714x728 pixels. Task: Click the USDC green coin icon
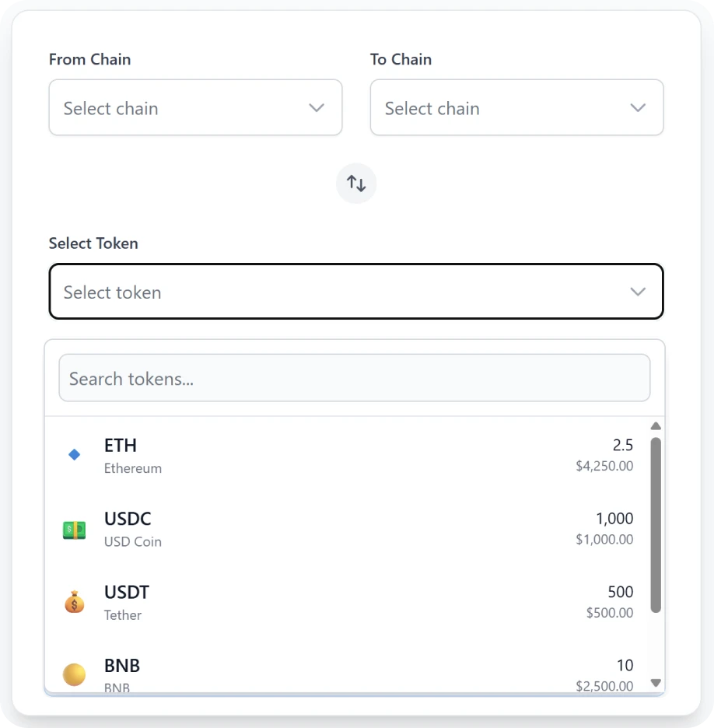click(x=74, y=529)
